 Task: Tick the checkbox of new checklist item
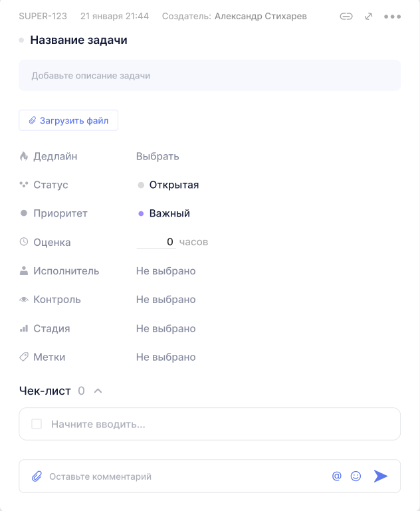click(x=37, y=424)
